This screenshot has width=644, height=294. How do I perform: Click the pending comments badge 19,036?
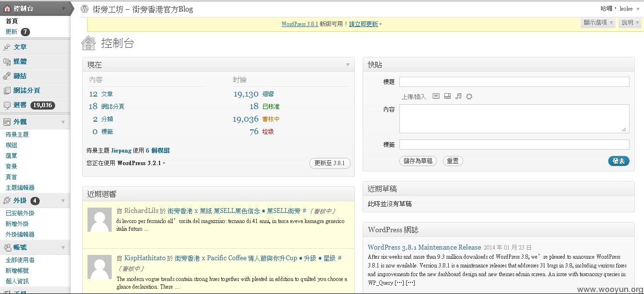tap(43, 105)
